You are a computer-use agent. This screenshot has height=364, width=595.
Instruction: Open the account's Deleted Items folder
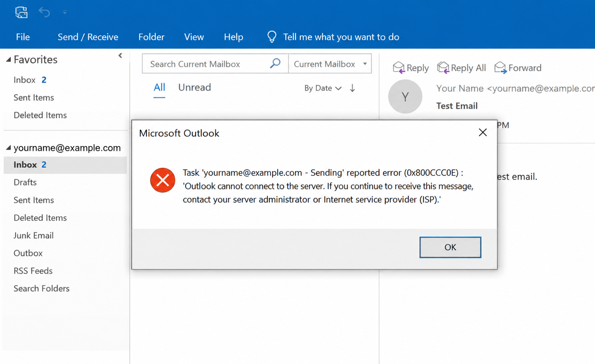pos(40,218)
